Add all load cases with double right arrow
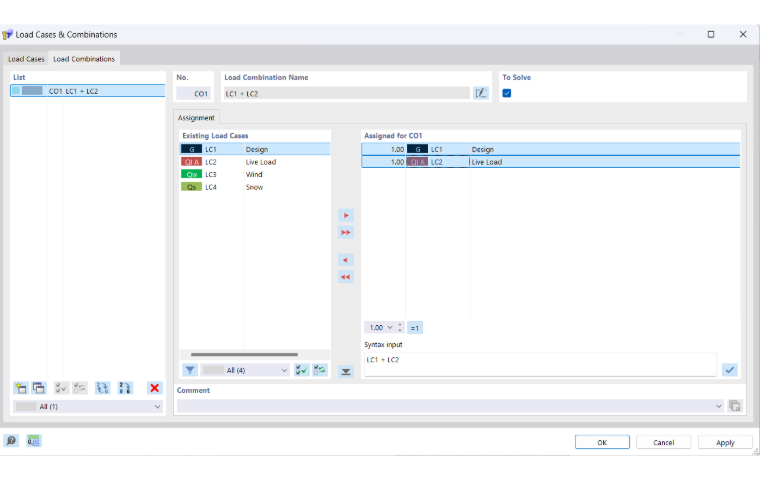Image resolution: width=760 pixels, height=480 pixels. click(x=346, y=232)
